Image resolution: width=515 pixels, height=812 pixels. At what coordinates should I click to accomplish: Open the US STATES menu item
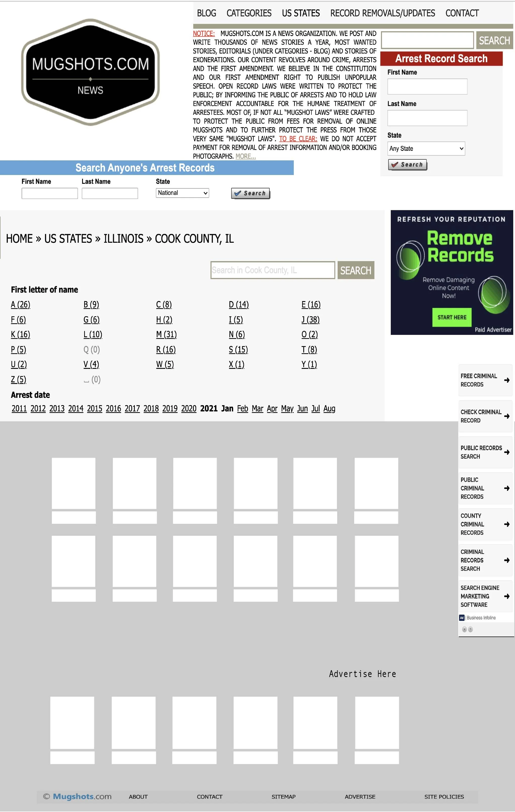(x=301, y=13)
